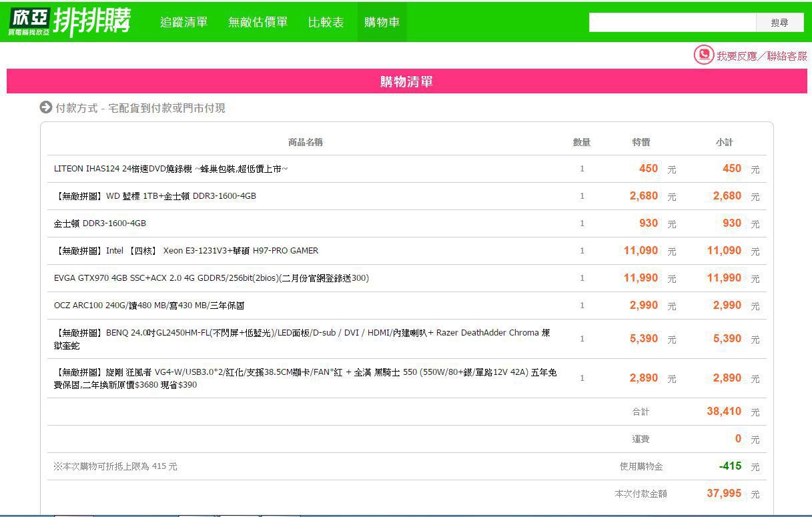Click the 本次付款金額 label
The height and width of the screenshot is (517, 812).
pyautogui.click(x=641, y=494)
